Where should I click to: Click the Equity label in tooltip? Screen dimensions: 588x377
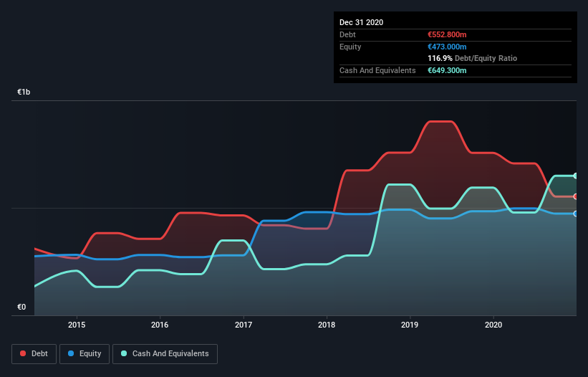pos(350,47)
